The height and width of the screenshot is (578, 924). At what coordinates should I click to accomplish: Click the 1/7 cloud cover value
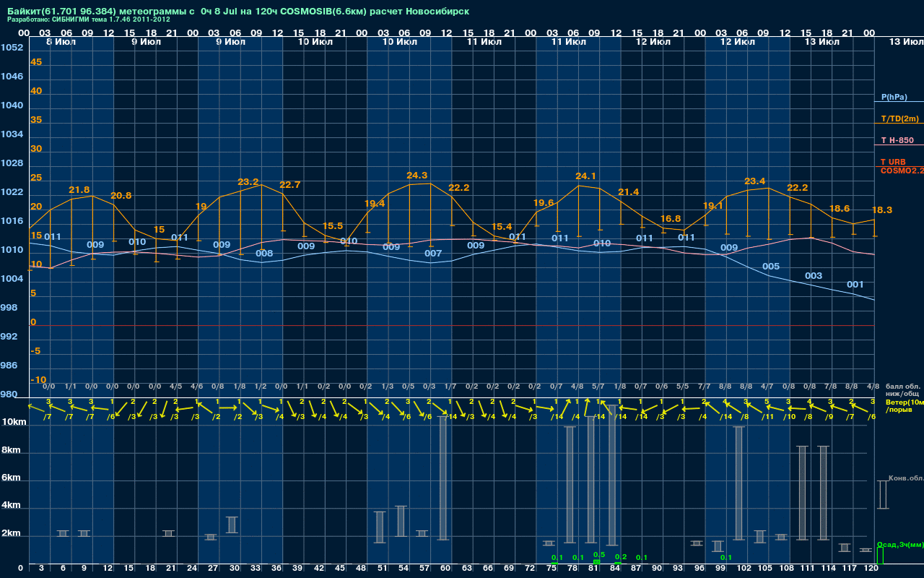coord(450,387)
